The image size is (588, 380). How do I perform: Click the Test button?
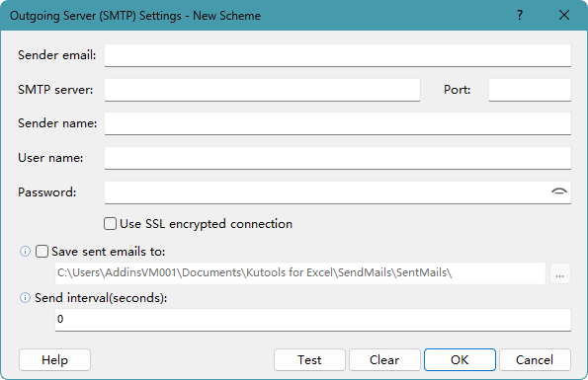point(309,360)
